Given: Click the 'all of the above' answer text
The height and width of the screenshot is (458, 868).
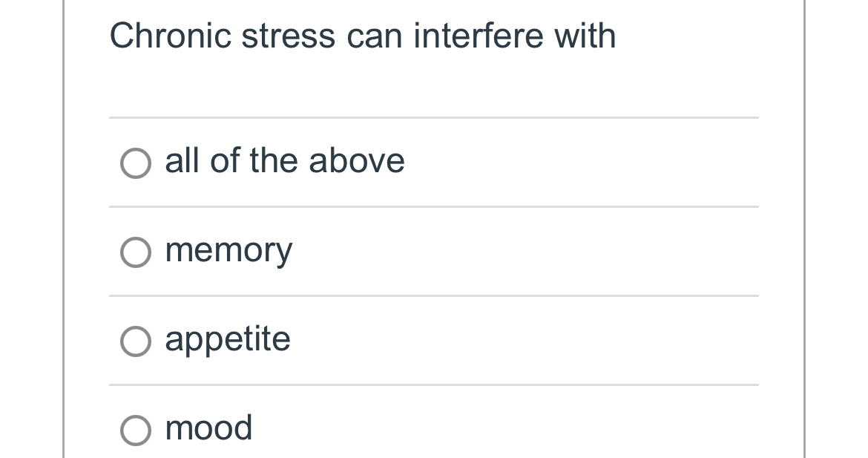Looking at the screenshot, I should [x=284, y=161].
